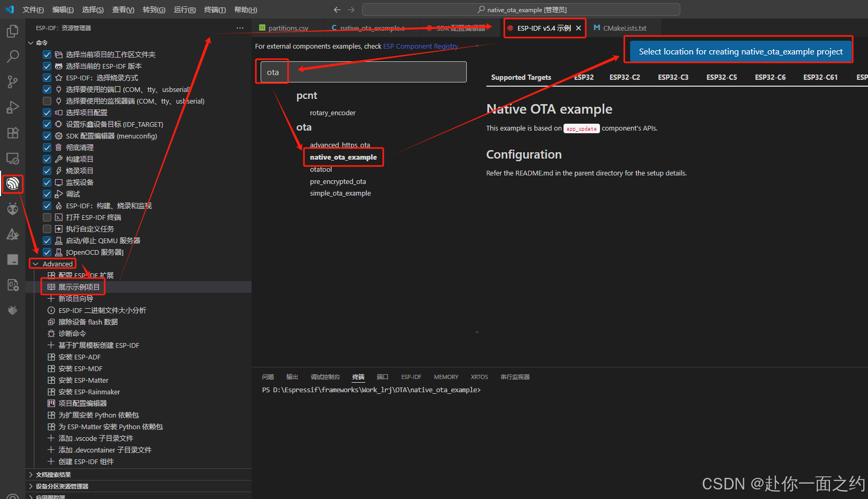The height and width of the screenshot is (499, 868).
Task: Click the 设置乐鑫设备目标 chip icon
Action: 59,124
